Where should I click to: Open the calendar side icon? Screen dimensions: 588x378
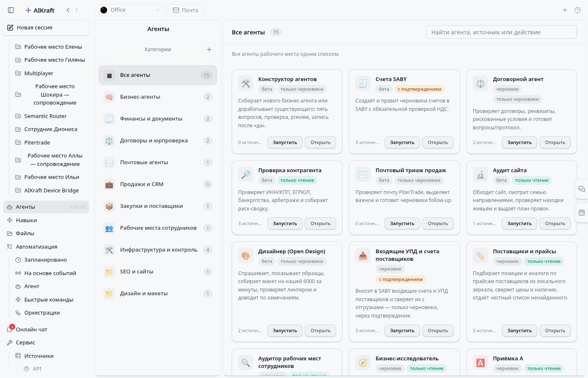582,213
